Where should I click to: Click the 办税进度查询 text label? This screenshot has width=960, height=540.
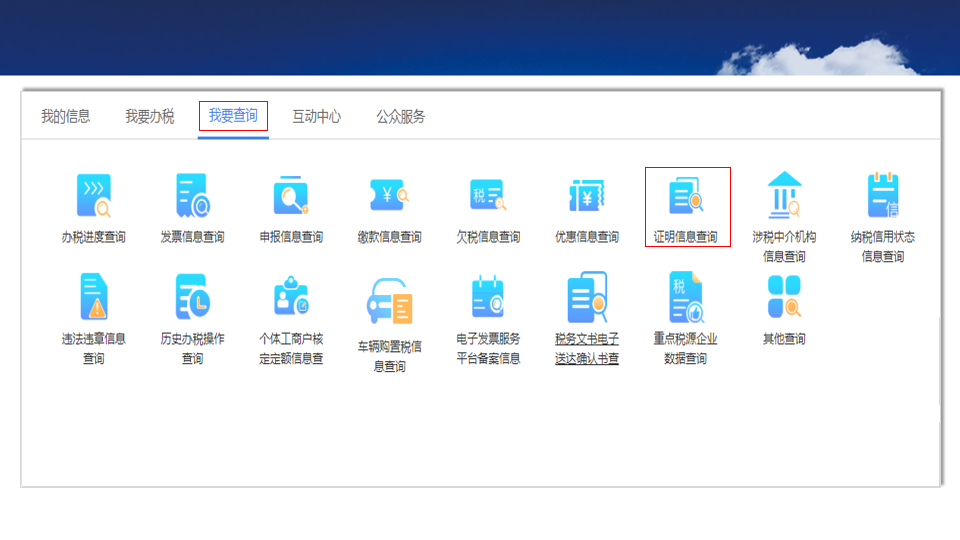(94, 237)
